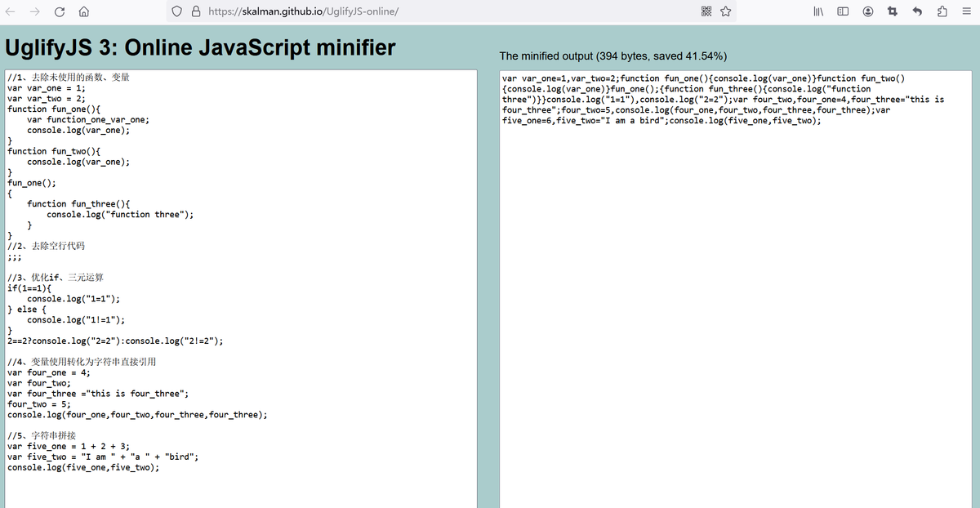The height and width of the screenshot is (508, 980).
Task: Click the undo arrow toolbar icon
Action: [x=917, y=11]
